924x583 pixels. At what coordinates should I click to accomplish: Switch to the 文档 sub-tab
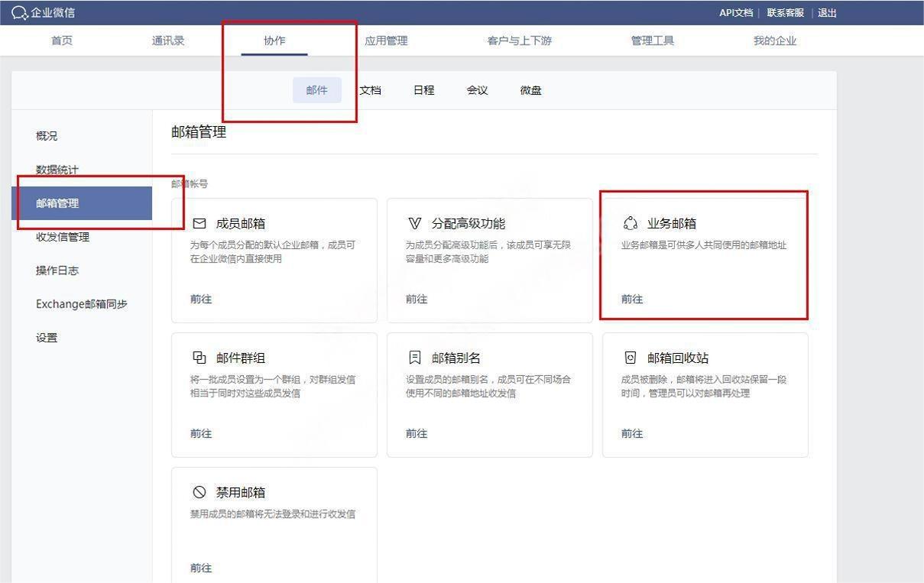point(371,90)
